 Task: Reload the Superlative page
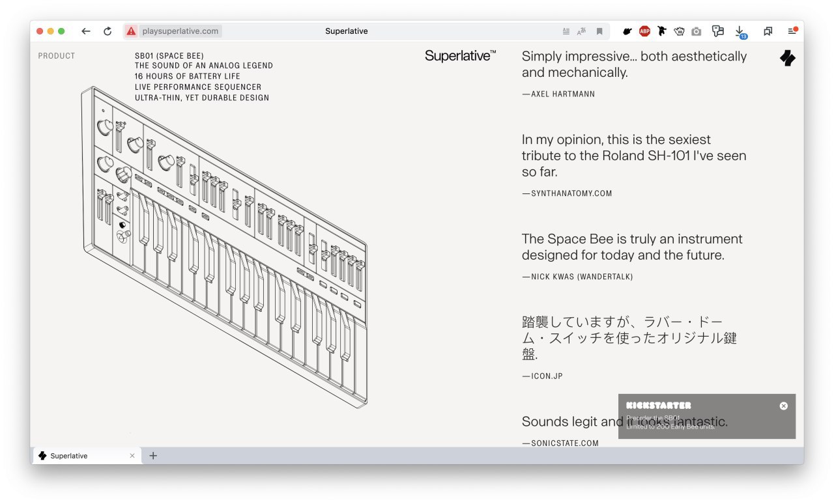coord(108,31)
